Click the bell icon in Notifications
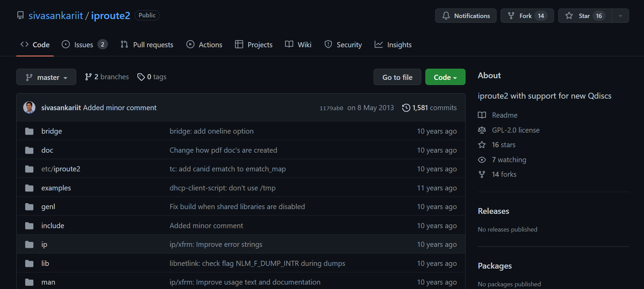The image size is (644, 289). coord(446,16)
